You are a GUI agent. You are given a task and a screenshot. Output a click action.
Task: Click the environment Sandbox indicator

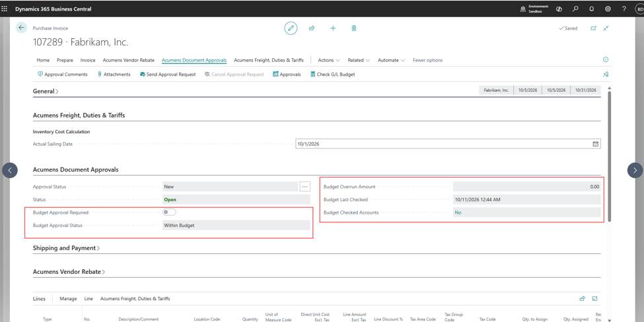pos(535,9)
